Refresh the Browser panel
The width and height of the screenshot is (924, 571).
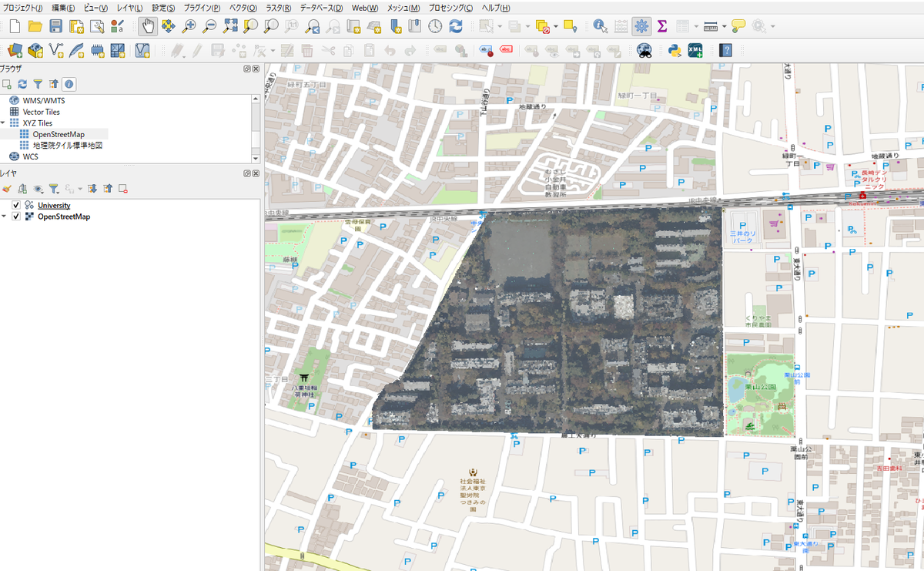coord(22,84)
